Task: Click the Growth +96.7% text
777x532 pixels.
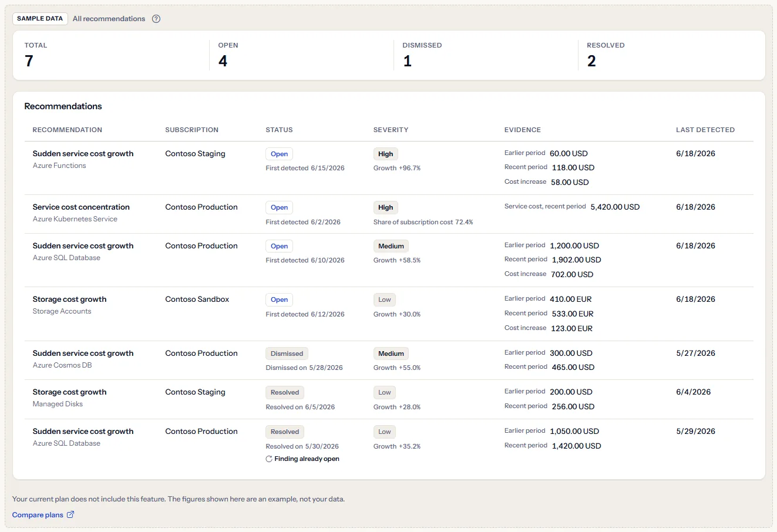Action: pos(397,168)
